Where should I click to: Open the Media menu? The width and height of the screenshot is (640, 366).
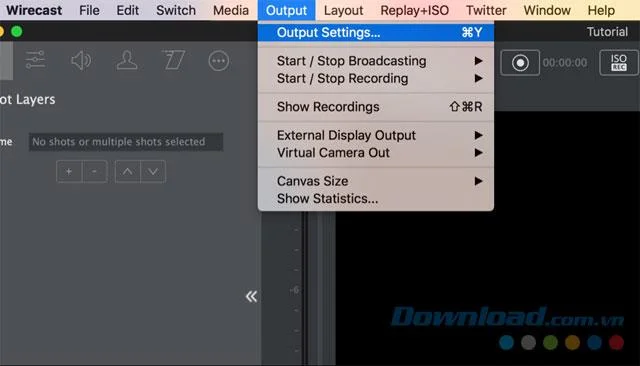click(231, 10)
